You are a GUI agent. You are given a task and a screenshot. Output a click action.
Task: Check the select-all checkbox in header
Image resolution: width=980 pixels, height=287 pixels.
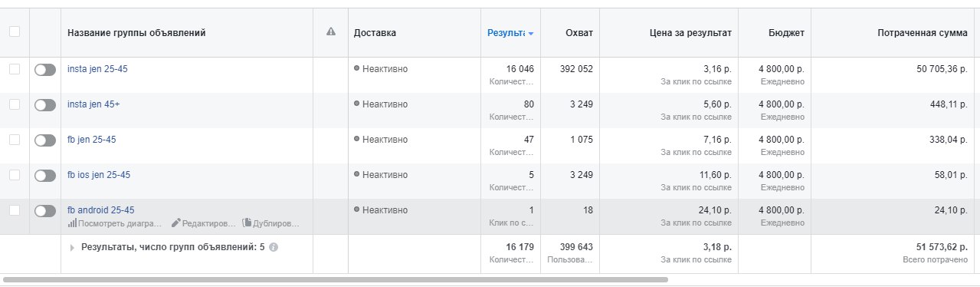(15, 32)
